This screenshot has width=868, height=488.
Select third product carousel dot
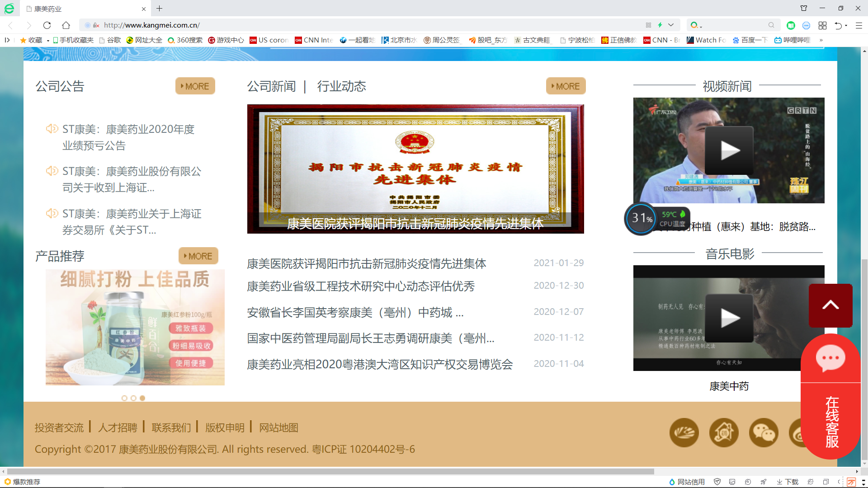[x=142, y=398]
